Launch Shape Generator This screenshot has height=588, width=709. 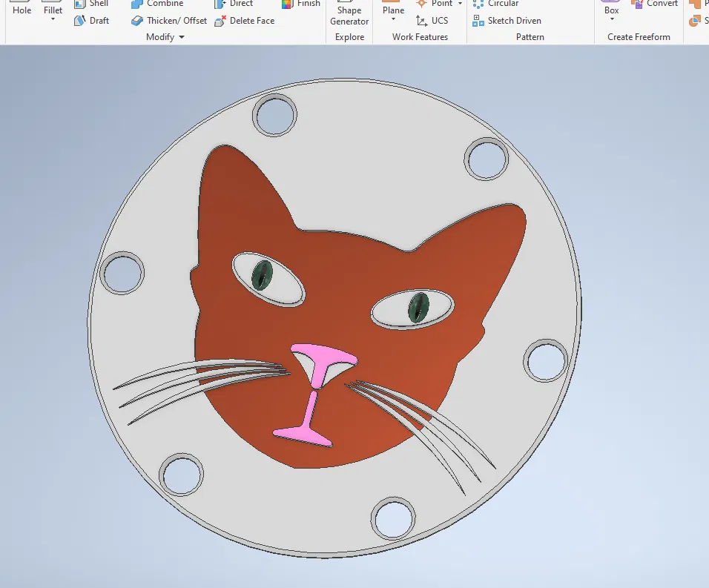349,13
